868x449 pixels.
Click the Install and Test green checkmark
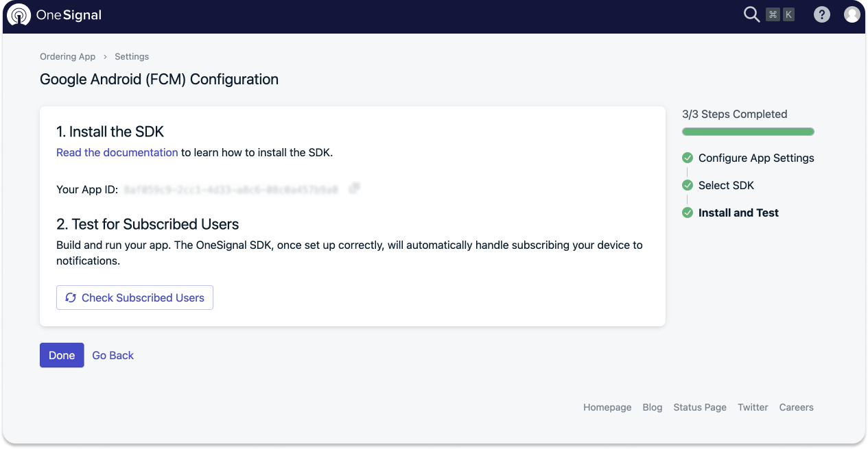(688, 213)
